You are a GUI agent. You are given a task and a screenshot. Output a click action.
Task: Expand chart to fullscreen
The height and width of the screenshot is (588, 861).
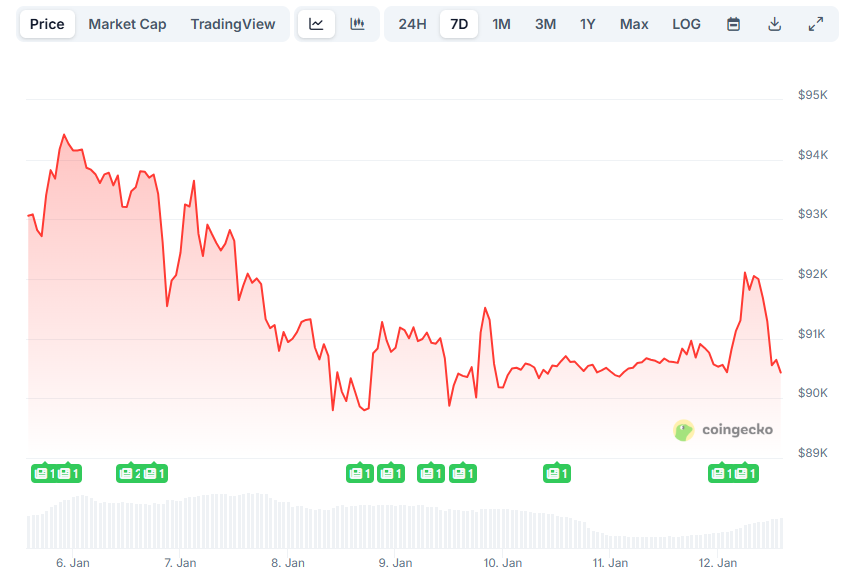tap(816, 24)
